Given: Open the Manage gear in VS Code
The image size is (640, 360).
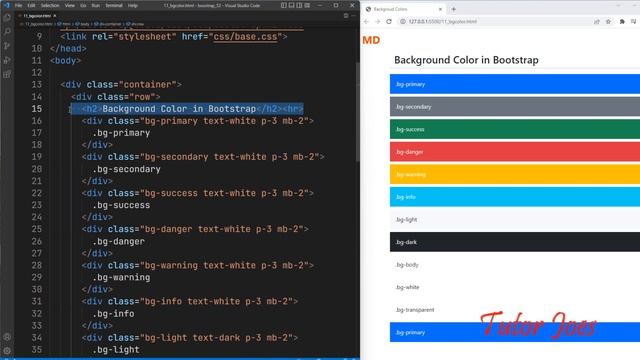Looking at the screenshot, I should point(7,351).
